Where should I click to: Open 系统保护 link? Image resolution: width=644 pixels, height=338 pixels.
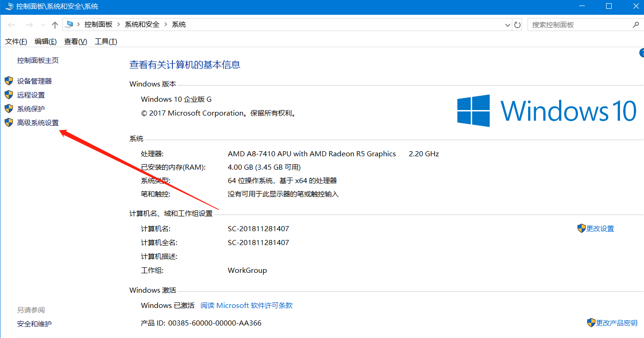(31, 109)
